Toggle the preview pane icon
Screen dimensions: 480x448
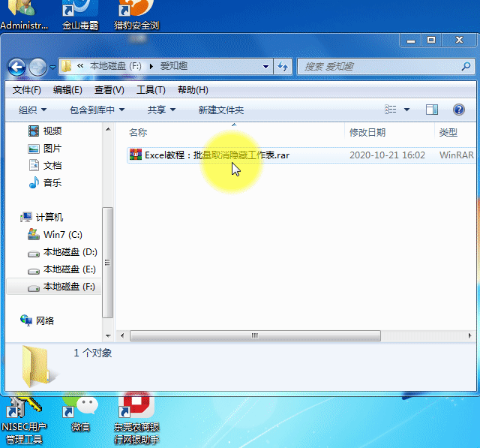pyautogui.click(x=432, y=110)
